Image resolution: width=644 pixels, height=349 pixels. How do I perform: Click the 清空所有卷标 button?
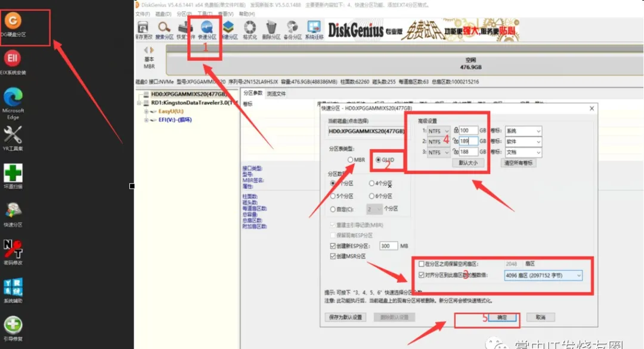518,163
